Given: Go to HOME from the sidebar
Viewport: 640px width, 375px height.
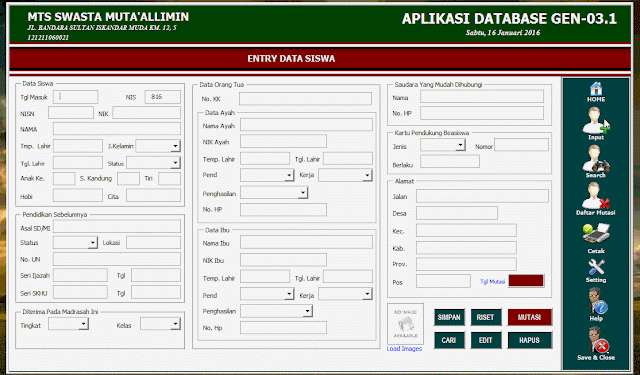Looking at the screenshot, I should pos(596,92).
